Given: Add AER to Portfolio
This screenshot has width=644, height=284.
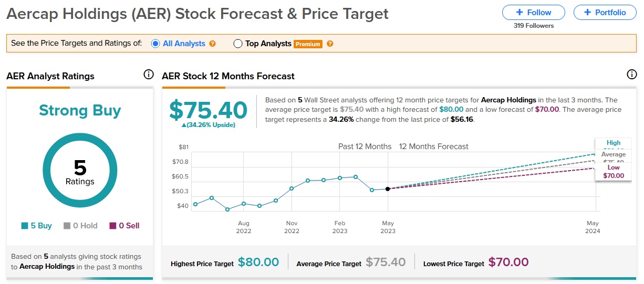Looking at the screenshot, I should (x=605, y=12).
